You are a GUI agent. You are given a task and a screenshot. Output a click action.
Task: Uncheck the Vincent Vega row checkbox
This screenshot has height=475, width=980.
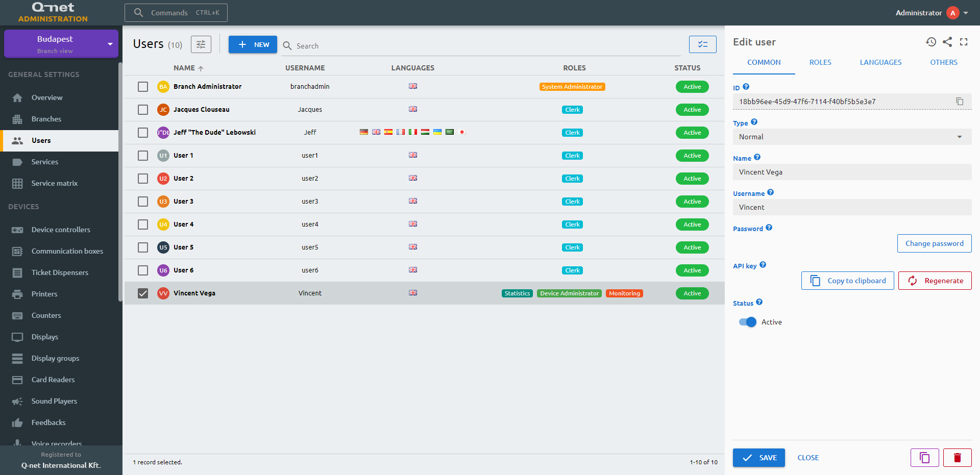coord(143,293)
